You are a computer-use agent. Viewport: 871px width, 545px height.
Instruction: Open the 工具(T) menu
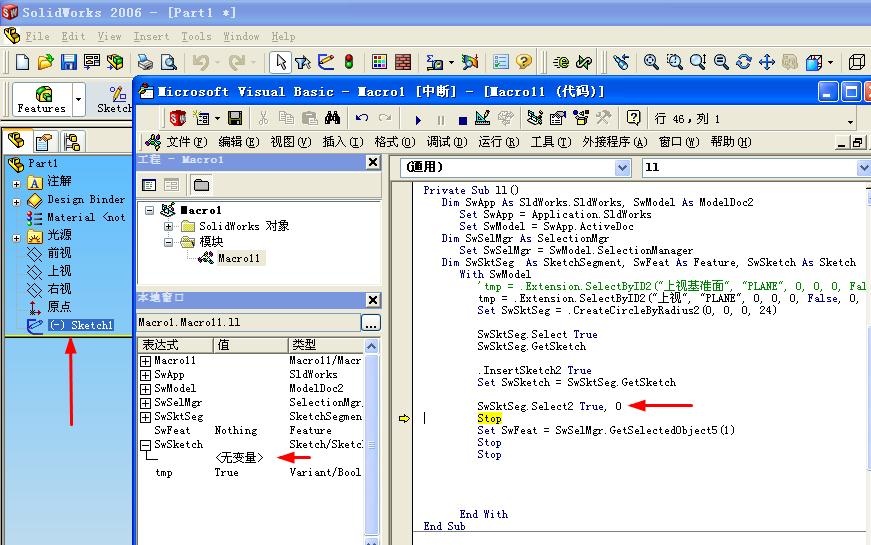click(x=550, y=142)
